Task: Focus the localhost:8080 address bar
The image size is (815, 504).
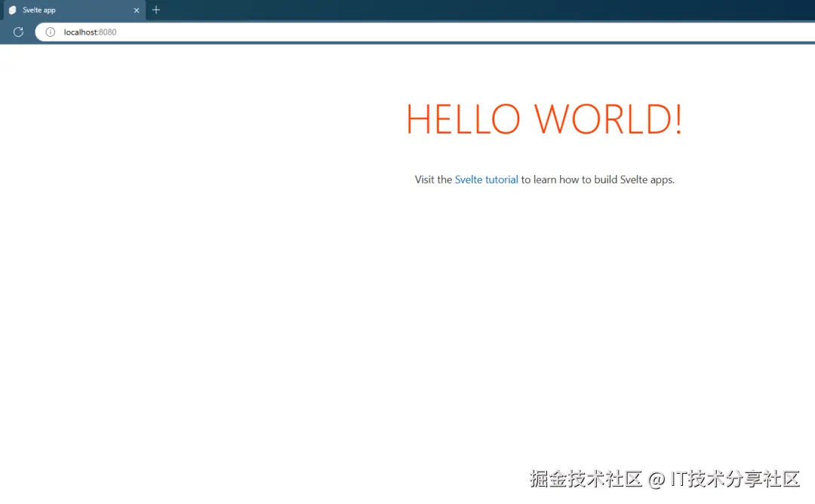Action: [424, 32]
